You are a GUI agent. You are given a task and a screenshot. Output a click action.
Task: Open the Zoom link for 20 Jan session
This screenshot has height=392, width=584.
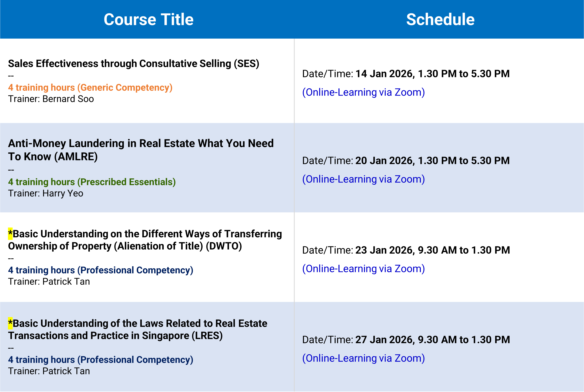click(363, 179)
